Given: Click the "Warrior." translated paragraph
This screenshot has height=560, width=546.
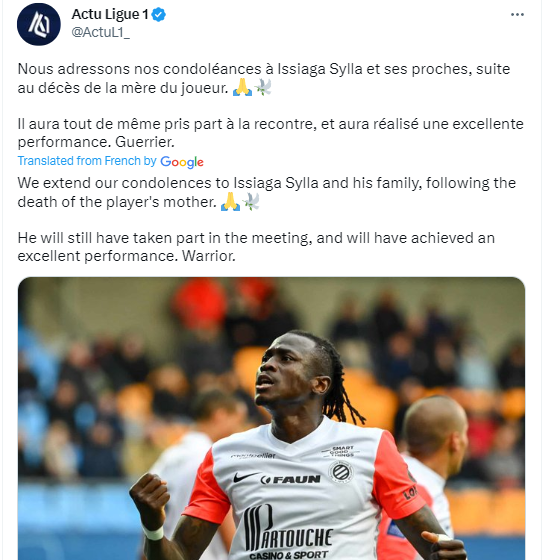Looking at the screenshot, I should tap(256, 247).
